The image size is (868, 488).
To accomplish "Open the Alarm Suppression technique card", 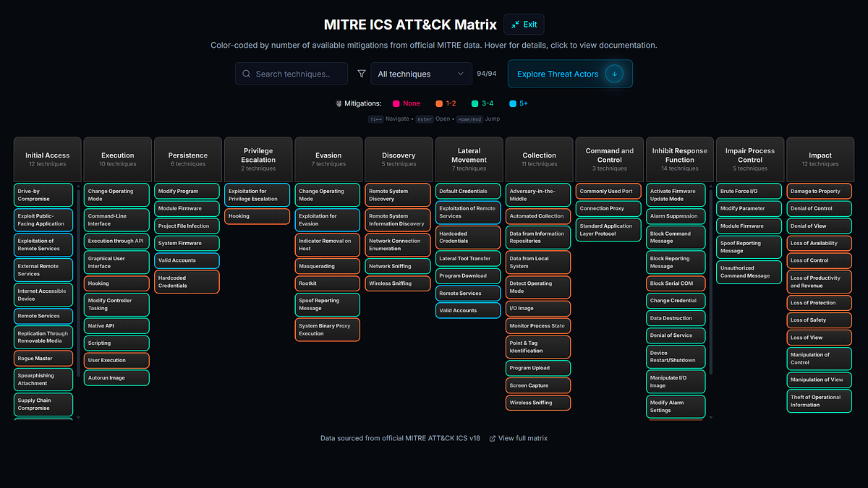I will point(676,216).
